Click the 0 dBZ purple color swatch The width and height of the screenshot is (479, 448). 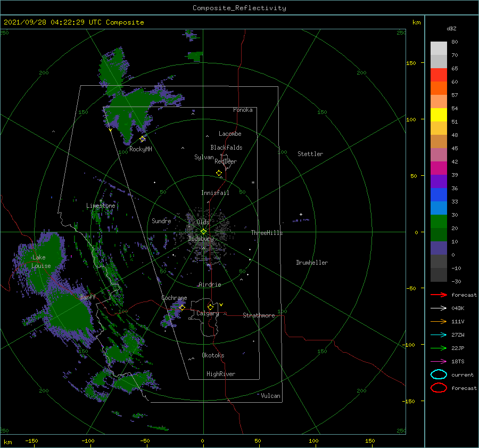point(439,248)
